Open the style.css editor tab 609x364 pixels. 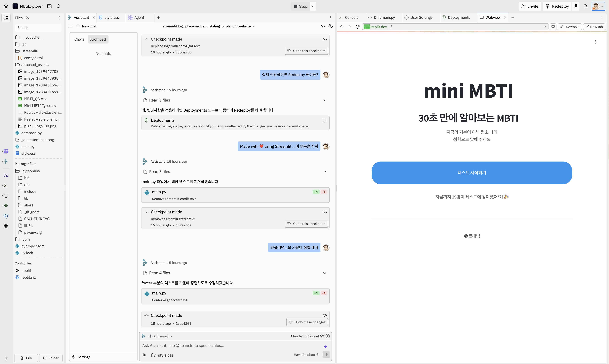(x=111, y=17)
